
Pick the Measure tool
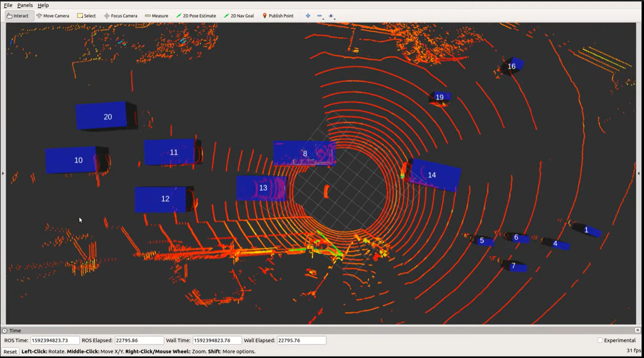(x=156, y=16)
